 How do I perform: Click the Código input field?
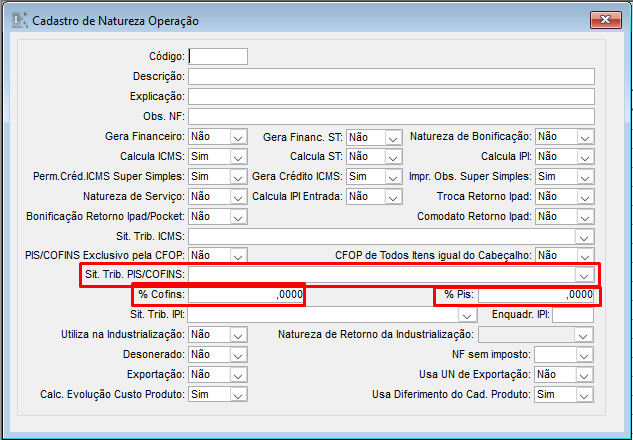pyautogui.click(x=217, y=57)
